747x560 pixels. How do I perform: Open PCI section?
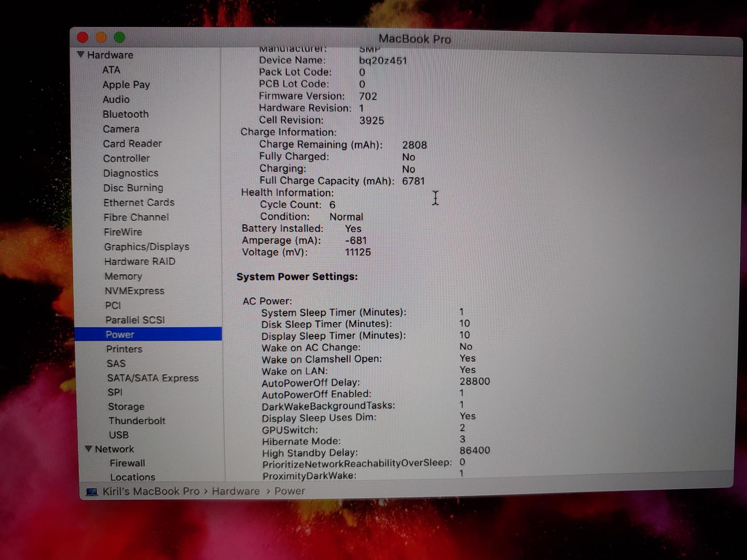113,305
